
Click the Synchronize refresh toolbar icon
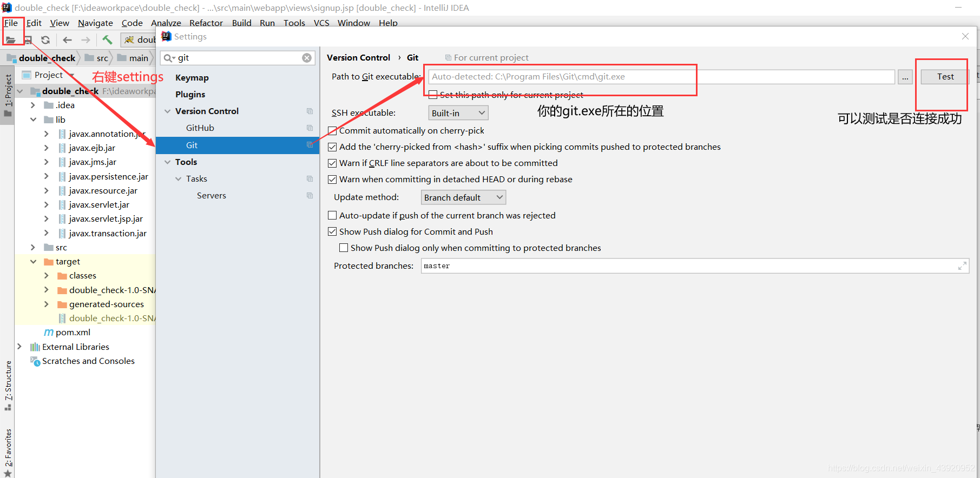(45, 40)
